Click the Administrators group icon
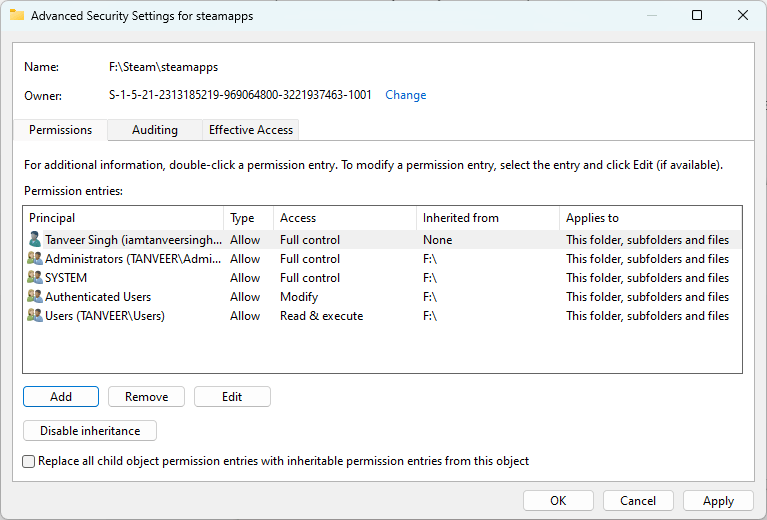767x520 pixels. [34, 258]
